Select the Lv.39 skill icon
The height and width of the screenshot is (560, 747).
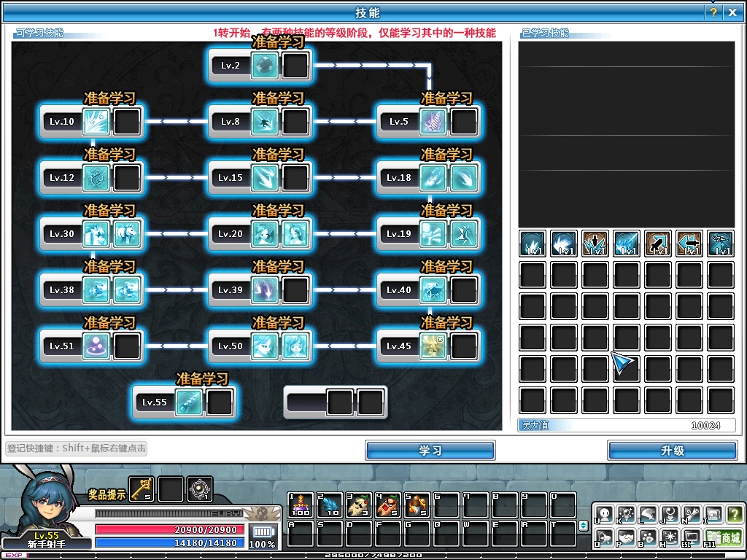[x=264, y=290]
